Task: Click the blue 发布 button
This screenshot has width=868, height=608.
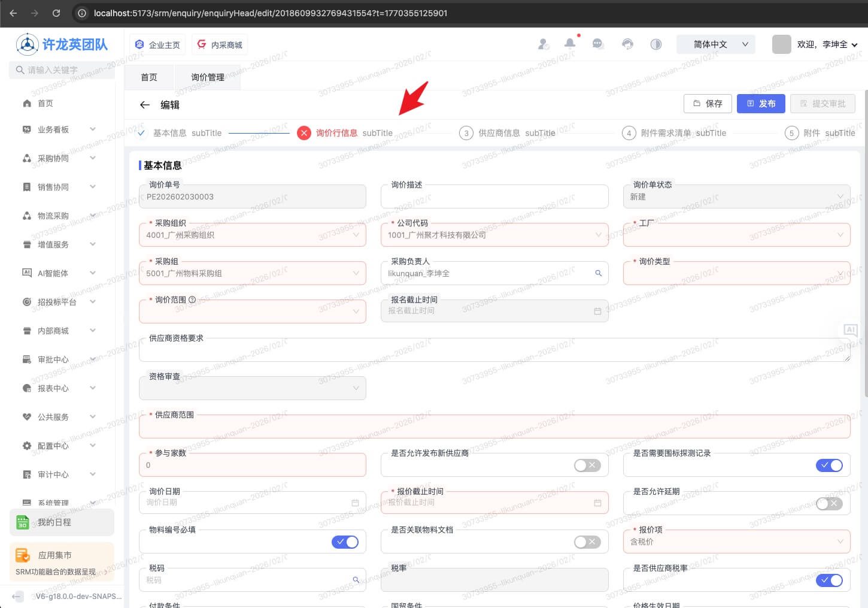Action: point(761,104)
